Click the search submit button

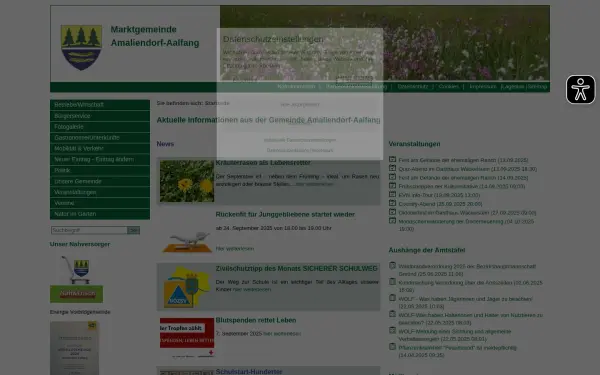(x=134, y=230)
